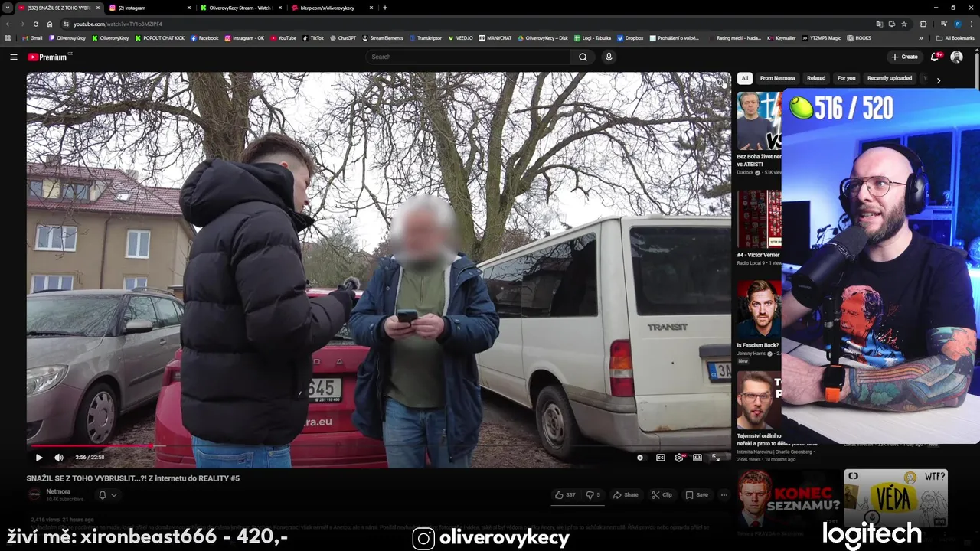
Task: Switch to theater mode
Action: pos(697,458)
